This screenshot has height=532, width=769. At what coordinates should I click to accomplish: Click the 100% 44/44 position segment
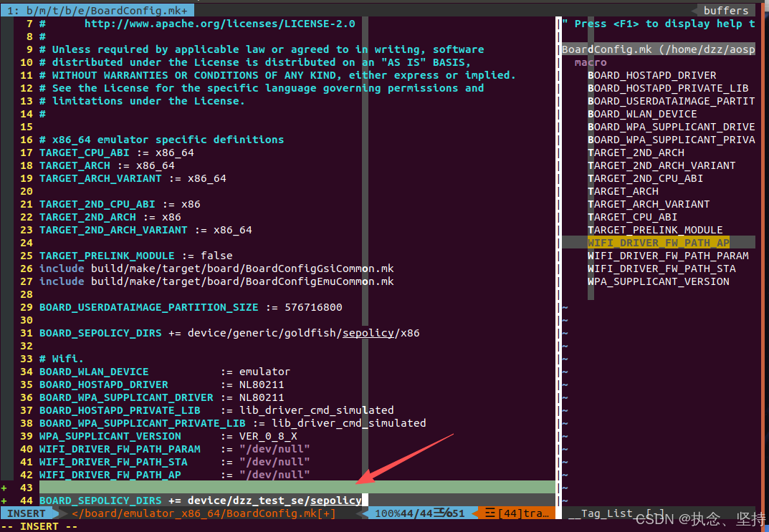(419, 513)
